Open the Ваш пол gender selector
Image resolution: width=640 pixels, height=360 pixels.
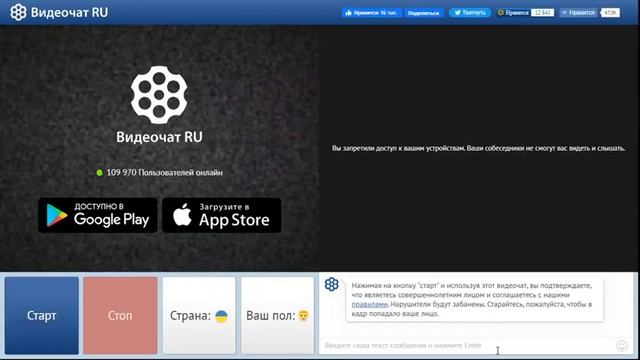(278, 316)
